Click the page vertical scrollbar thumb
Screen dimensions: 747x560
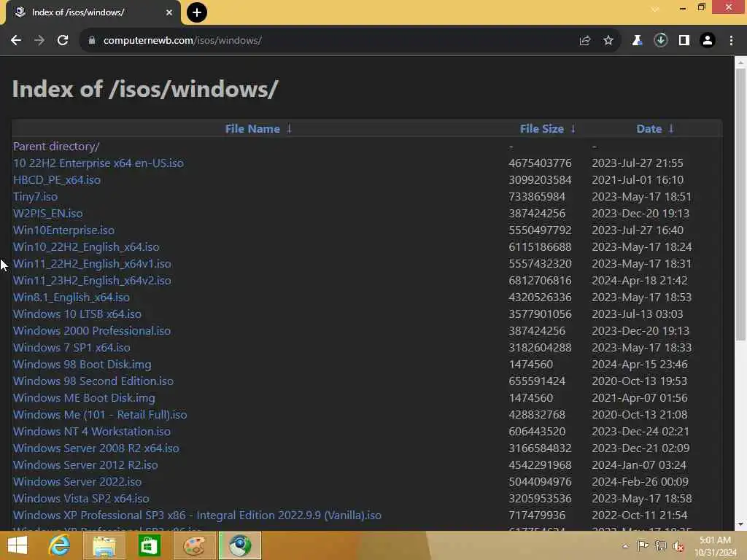pyautogui.click(x=740, y=205)
